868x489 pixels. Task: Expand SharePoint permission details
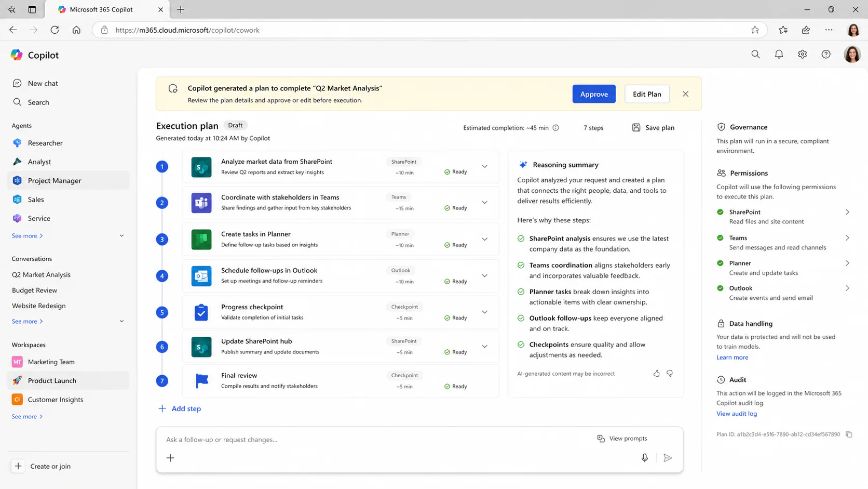(847, 212)
